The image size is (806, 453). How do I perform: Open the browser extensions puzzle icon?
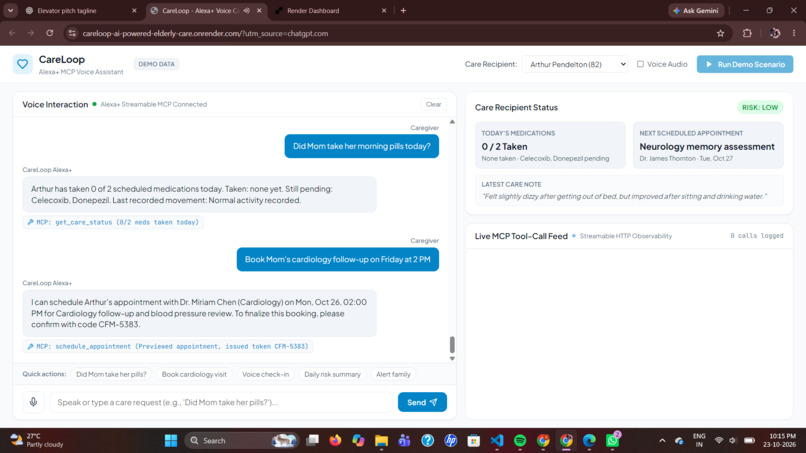[x=747, y=33]
